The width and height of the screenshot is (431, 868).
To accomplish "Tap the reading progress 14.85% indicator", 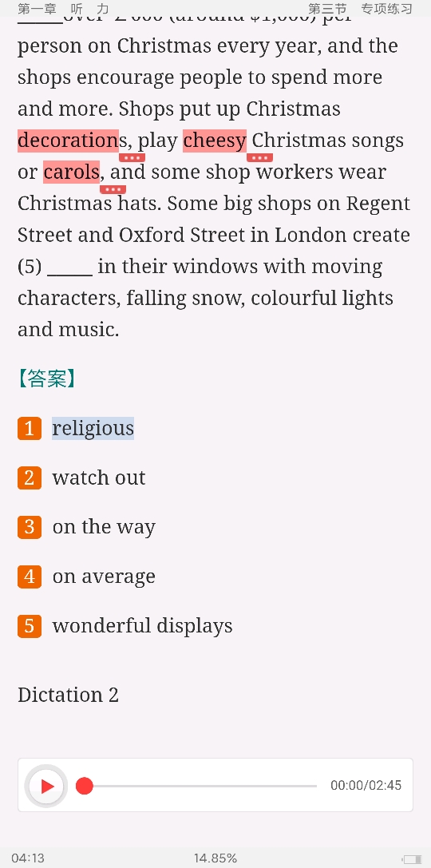I will (x=215, y=858).
